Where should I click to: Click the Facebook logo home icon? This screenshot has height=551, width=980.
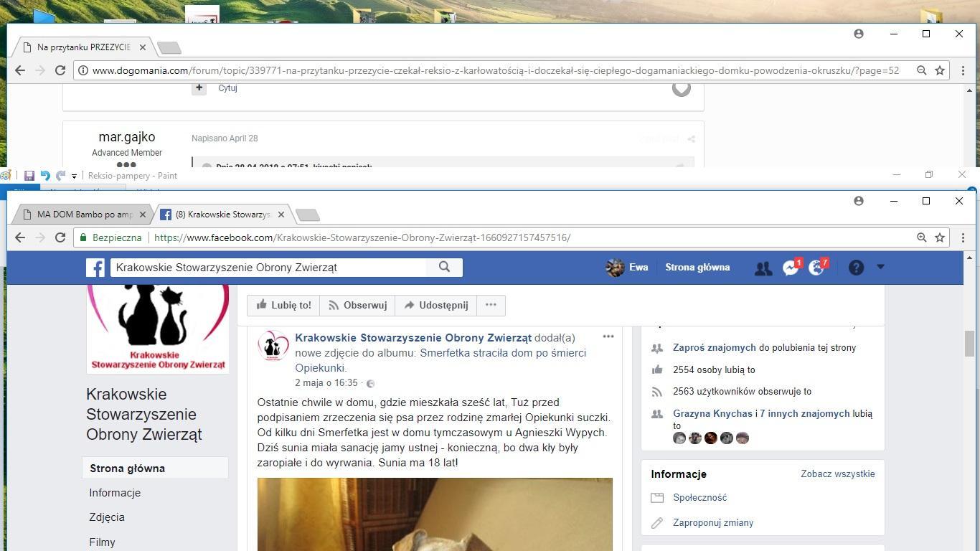tap(95, 268)
